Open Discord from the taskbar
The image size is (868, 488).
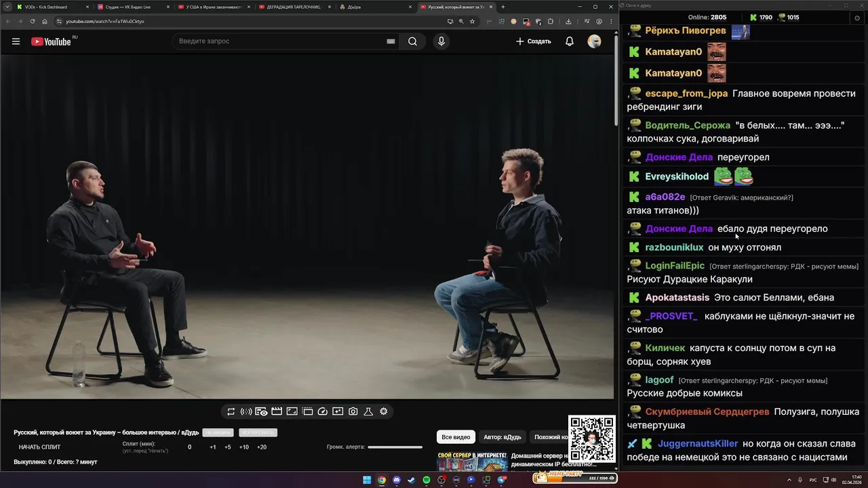click(397, 480)
